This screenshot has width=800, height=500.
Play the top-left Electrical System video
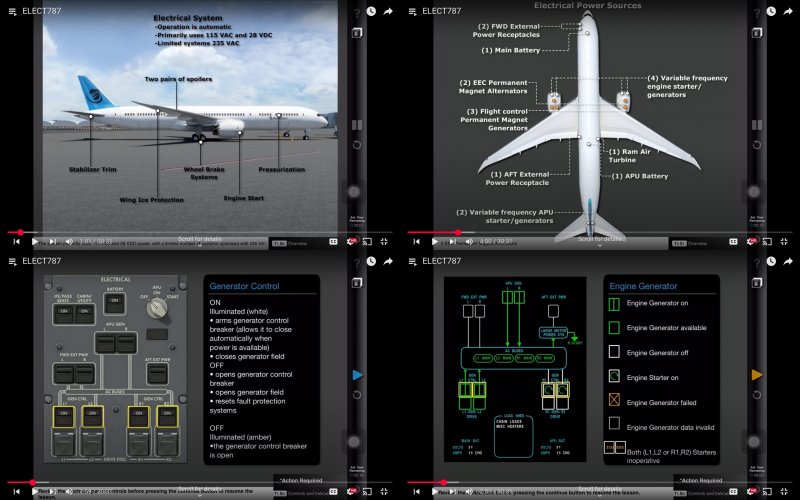coord(35,241)
